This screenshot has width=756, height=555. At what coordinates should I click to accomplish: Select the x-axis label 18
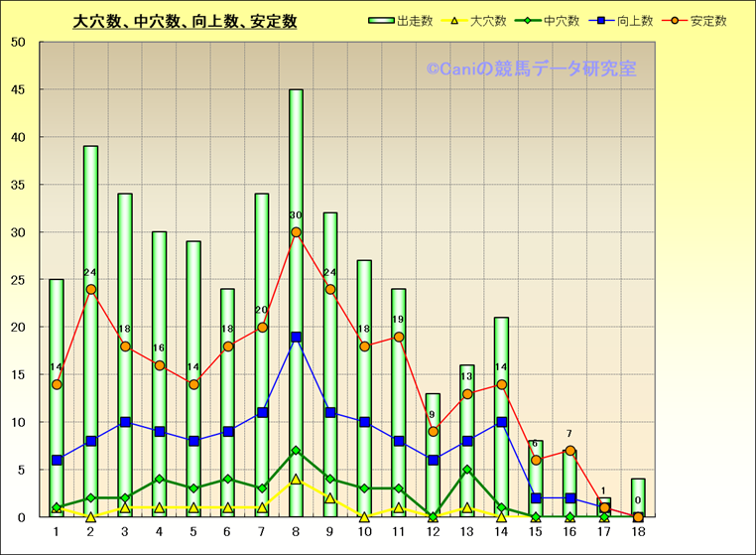[x=638, y=533]
